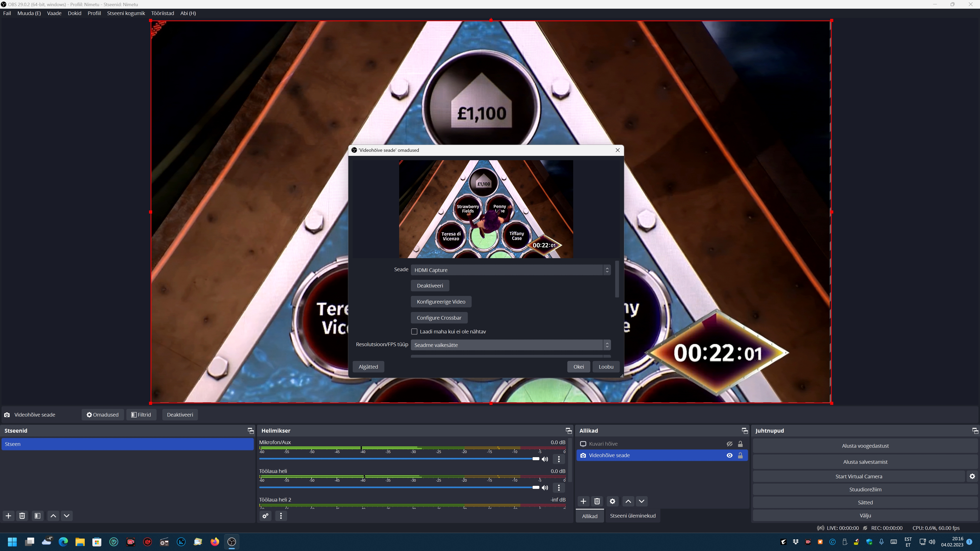Open the Fail menu
This screenshot has height=551, width=980.
[x=7, y=13]
